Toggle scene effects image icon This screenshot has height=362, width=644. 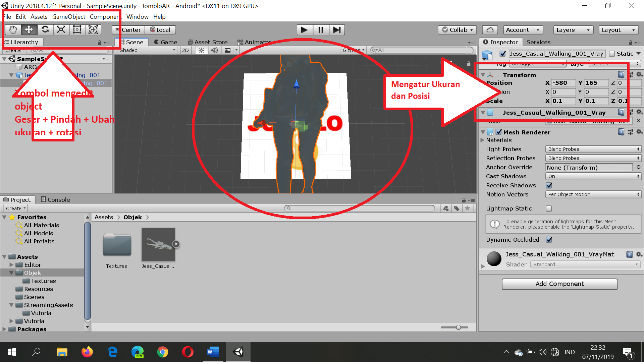pos(228,50)
